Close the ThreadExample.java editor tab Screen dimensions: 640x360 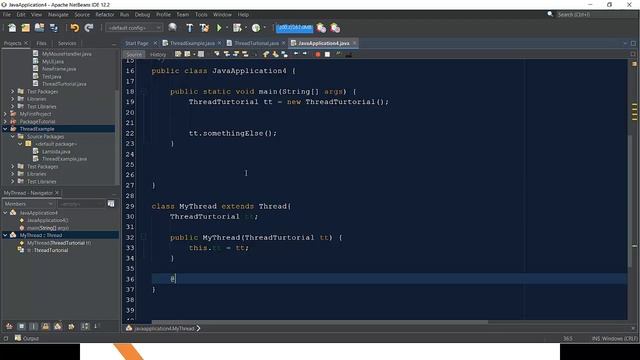tap(220, 43)
